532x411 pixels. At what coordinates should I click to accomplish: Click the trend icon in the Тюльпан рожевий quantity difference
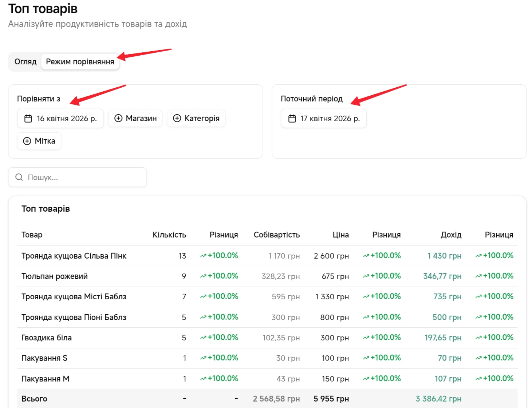[203, 276]
